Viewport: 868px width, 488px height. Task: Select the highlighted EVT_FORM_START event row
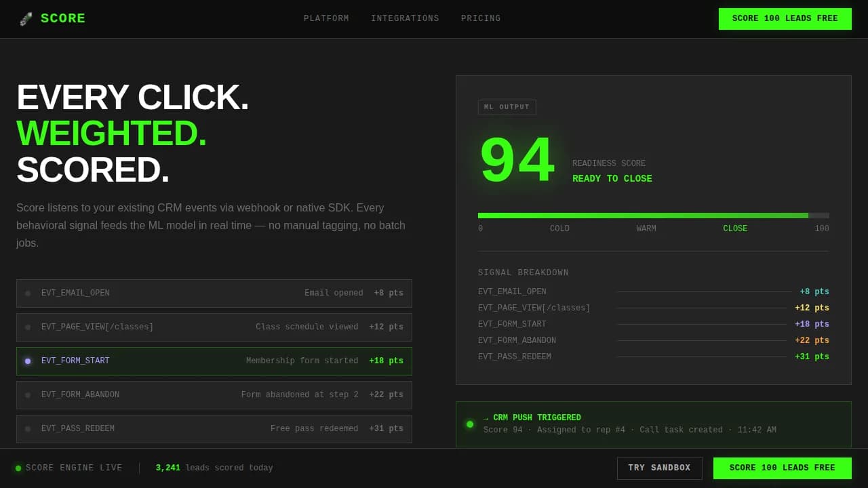(x=214, y=361)
